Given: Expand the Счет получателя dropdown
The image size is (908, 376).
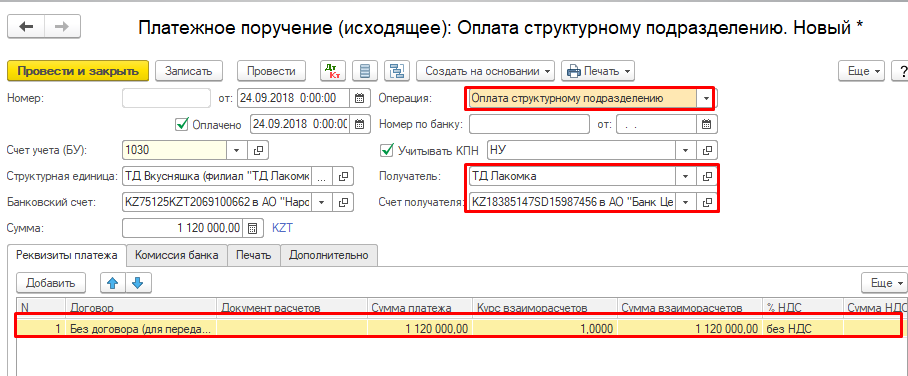Looking at the screenshot, I should [x=686, y=202].
